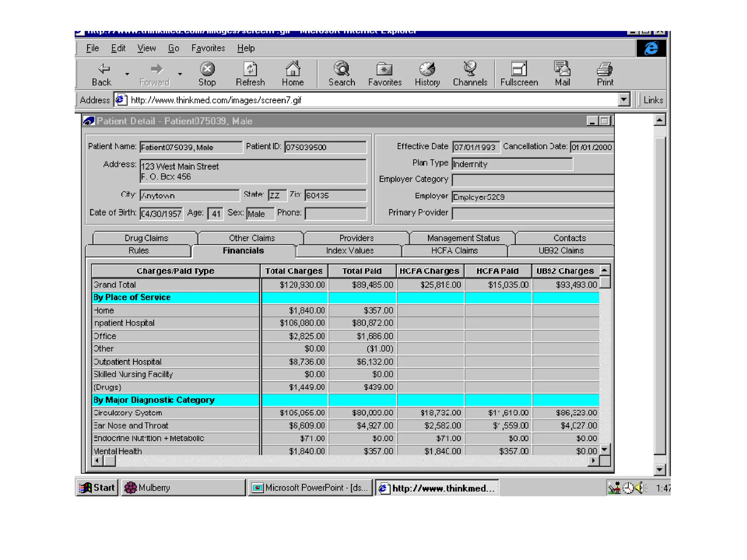Open the History toolbar icon
Screen dimensions: 747x560
coord(427,69)
